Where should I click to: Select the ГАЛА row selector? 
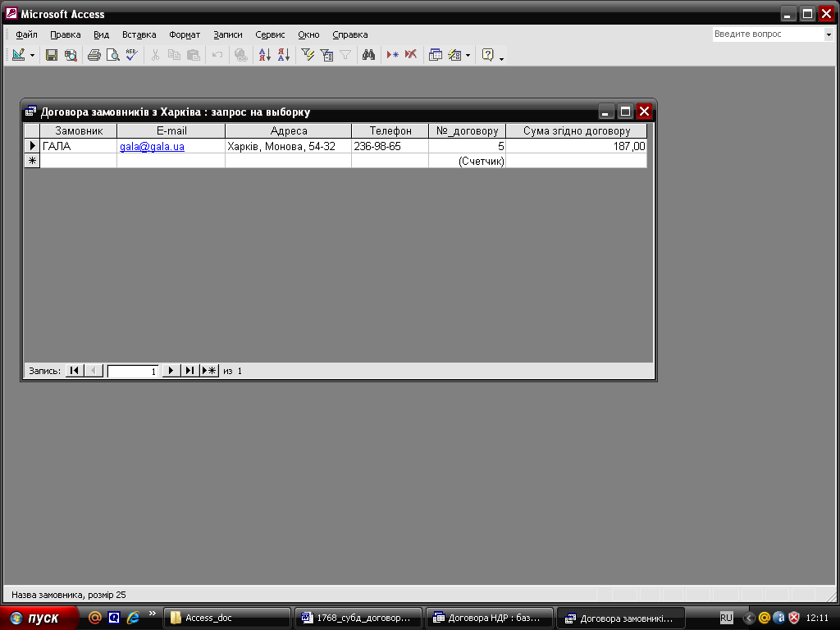(x=32, y=146)
